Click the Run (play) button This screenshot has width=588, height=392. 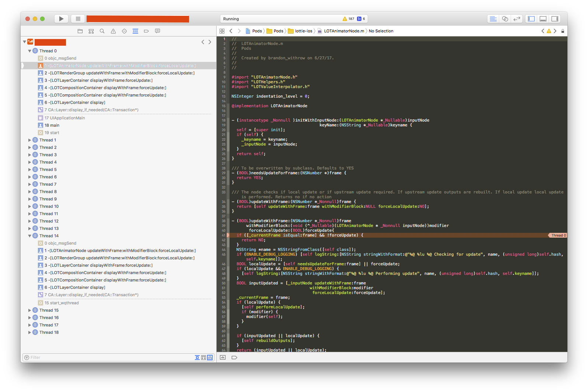61,19
